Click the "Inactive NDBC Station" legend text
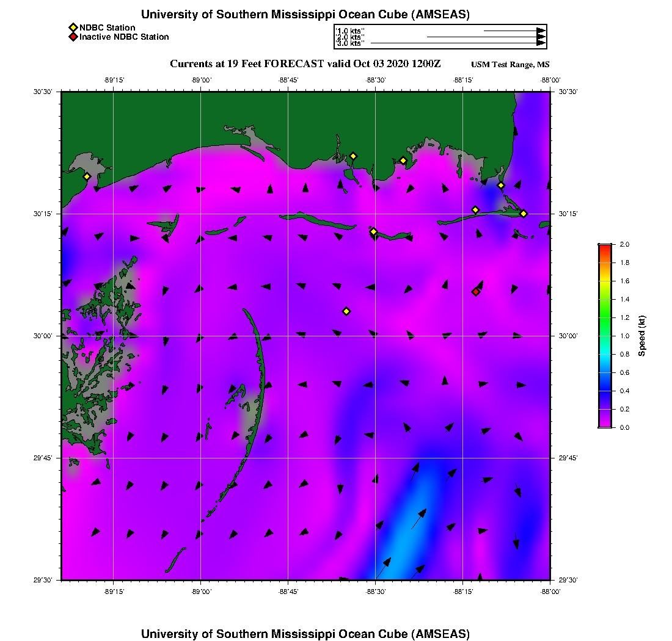Screen dimensions: 672x641 point(124,37)
